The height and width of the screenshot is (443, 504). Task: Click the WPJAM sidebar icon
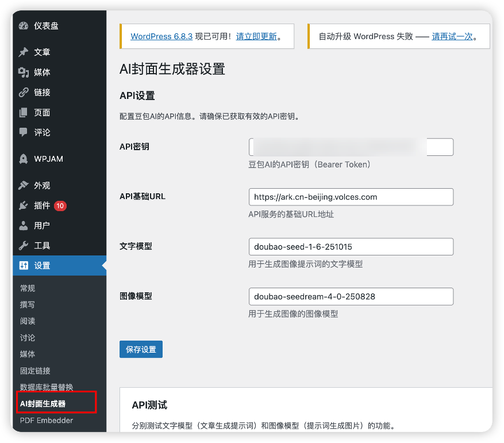pos(23,159)
